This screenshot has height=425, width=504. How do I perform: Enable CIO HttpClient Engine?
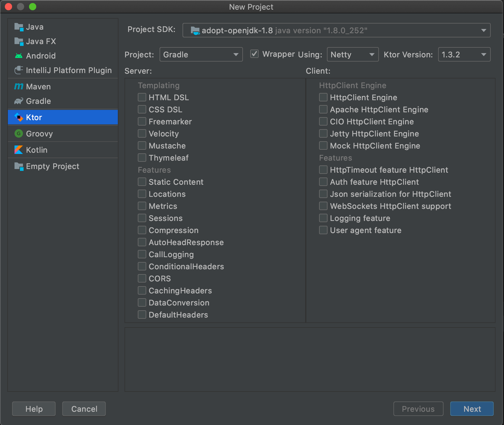[323, 121]
